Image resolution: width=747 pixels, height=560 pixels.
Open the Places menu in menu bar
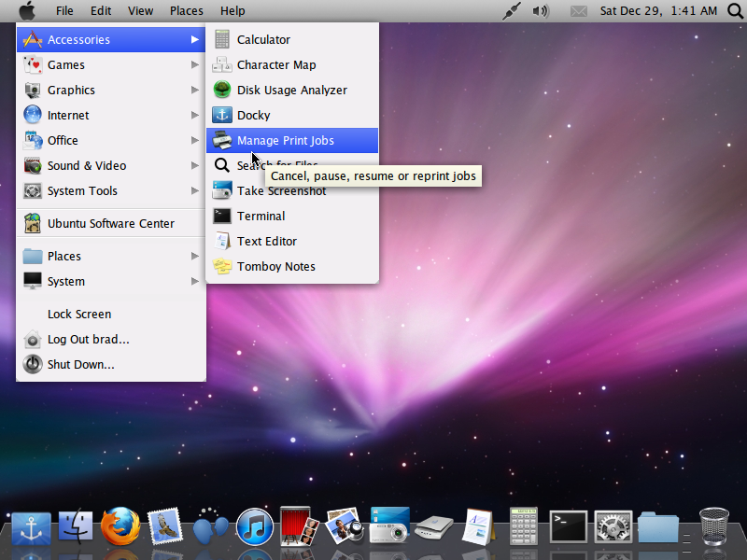186,10
